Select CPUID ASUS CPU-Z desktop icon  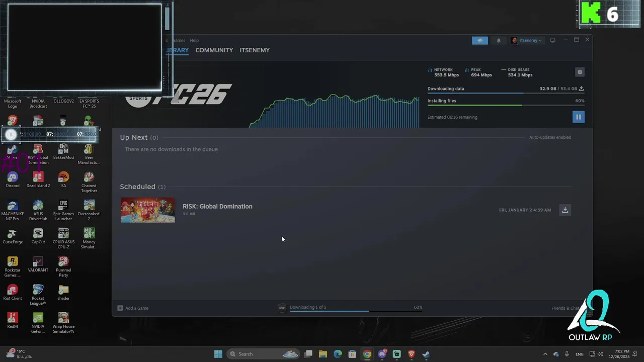(x=63, y=238)
